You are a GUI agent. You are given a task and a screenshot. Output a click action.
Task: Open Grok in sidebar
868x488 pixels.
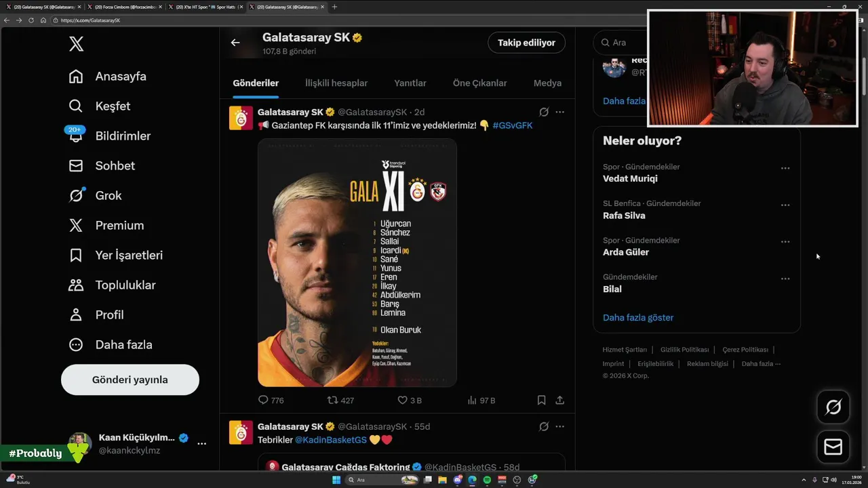[x=95, y=196]
